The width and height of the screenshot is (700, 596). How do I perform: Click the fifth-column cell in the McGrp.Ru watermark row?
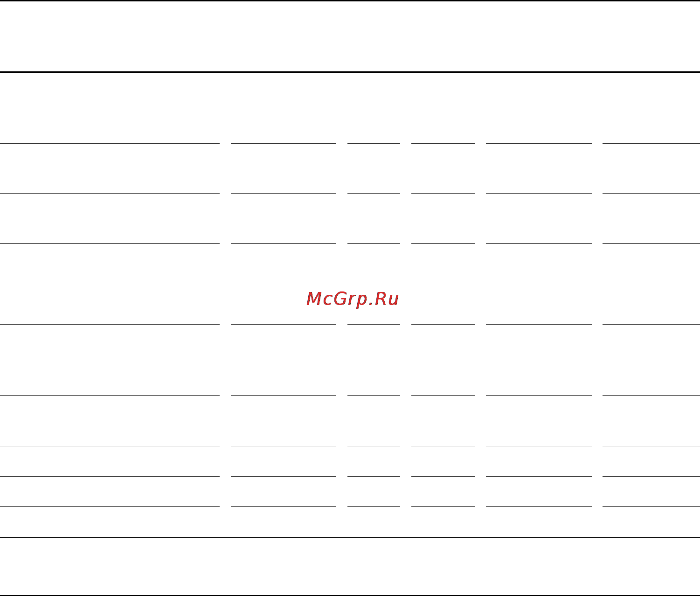[539, 299]
